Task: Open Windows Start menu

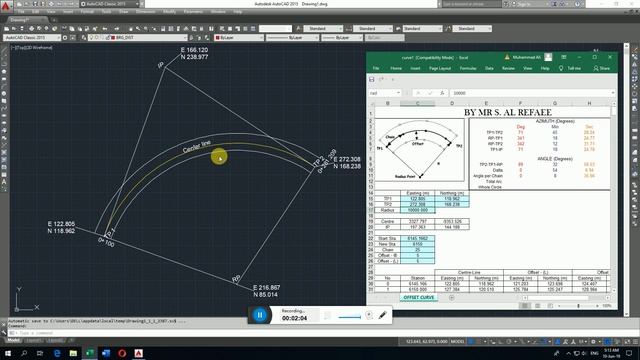Action: 8,353
